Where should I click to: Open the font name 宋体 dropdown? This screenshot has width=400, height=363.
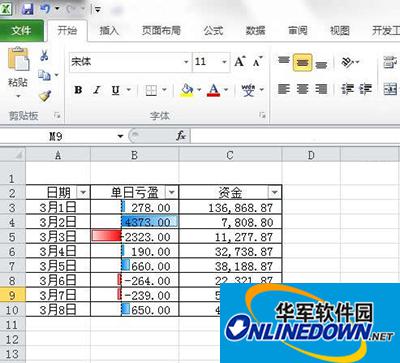coord(186,62)
